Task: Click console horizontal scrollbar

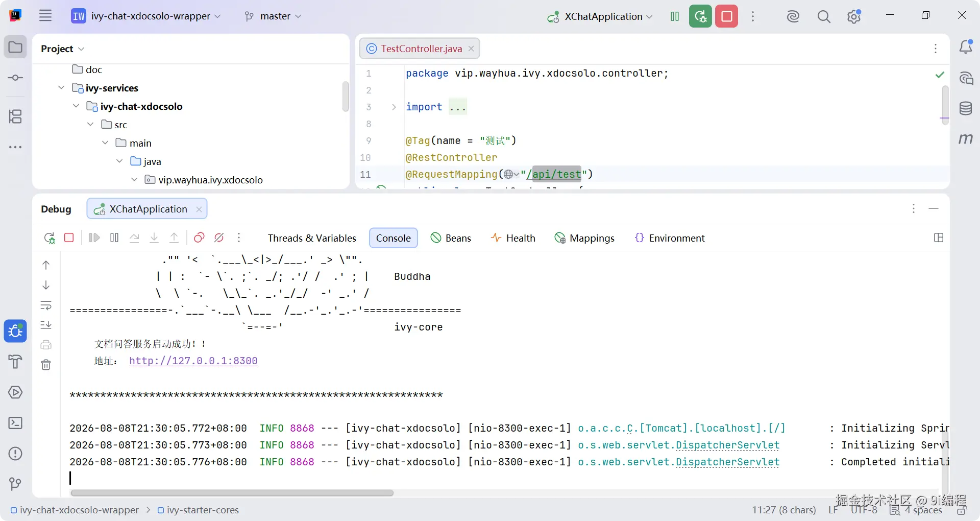Action: [232, 493]
